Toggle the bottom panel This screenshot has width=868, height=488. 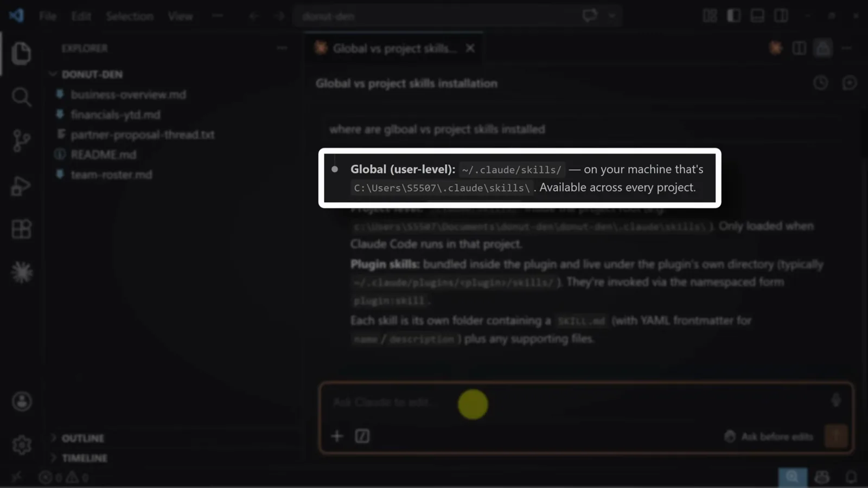[757, 16]
